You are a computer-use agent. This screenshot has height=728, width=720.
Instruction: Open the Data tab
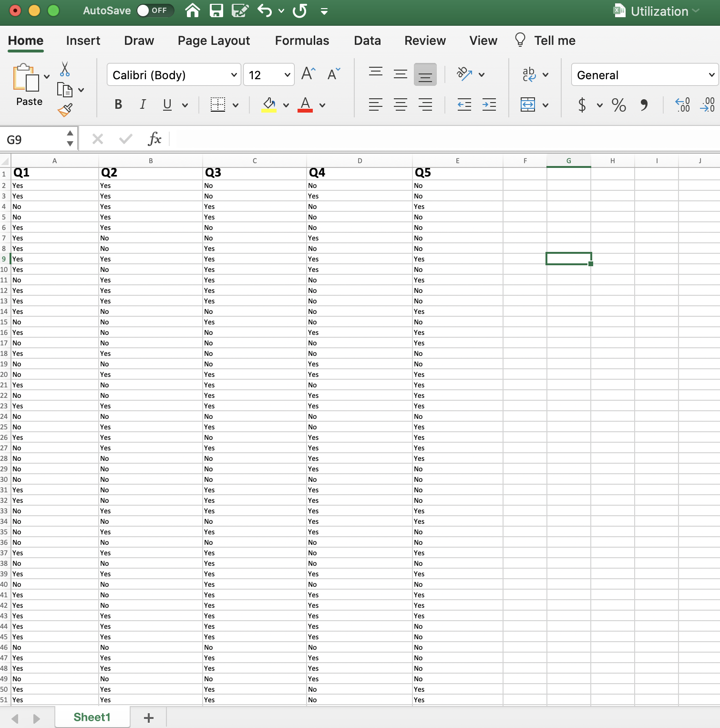tap(368, 41)
